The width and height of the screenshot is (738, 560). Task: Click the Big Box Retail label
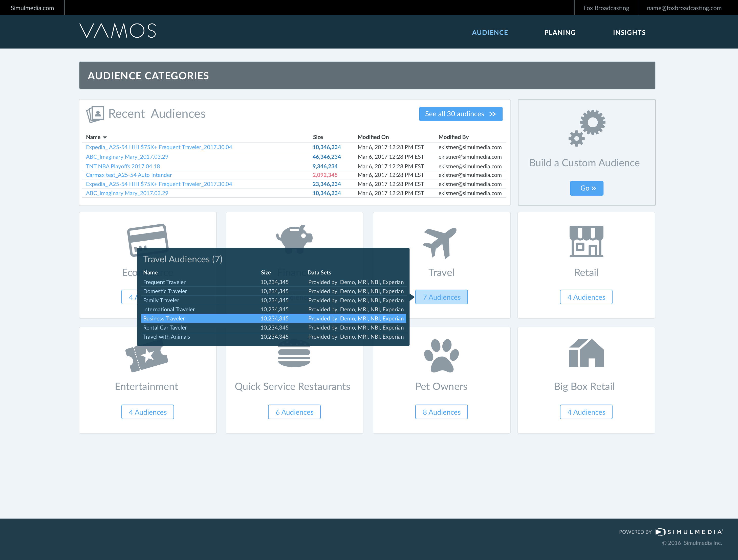(584, 386)
